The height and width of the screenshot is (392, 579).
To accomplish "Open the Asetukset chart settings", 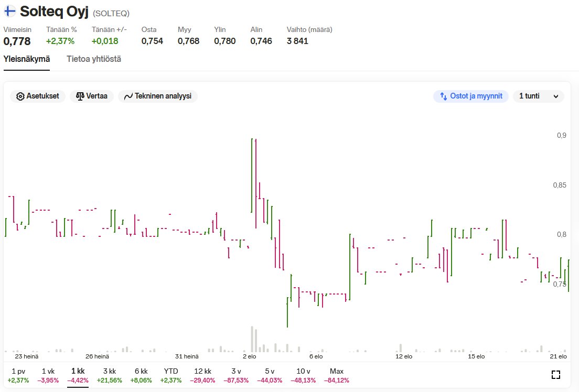I will (38, 96).
